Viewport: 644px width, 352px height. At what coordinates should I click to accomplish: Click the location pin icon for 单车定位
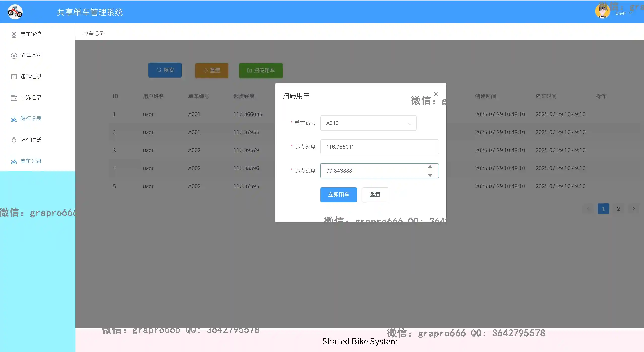14,34
